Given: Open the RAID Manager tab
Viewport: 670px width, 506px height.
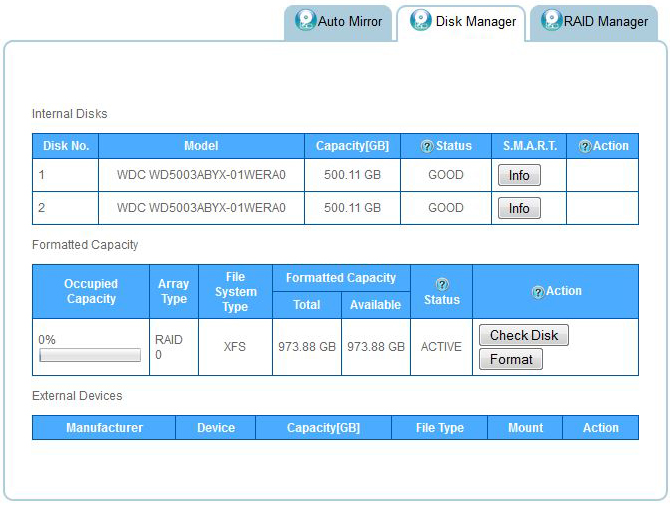Looking at the screenshot, I should pyautogui.click(x=594, y=23).
